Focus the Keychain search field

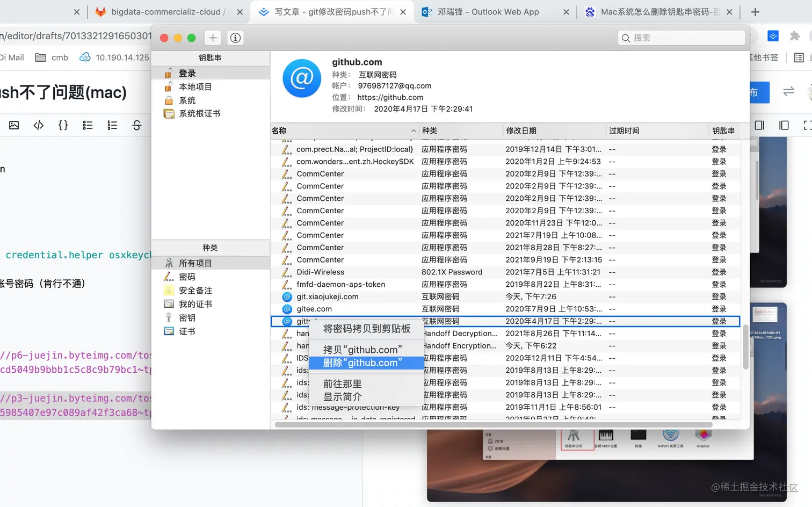point(682,38)
